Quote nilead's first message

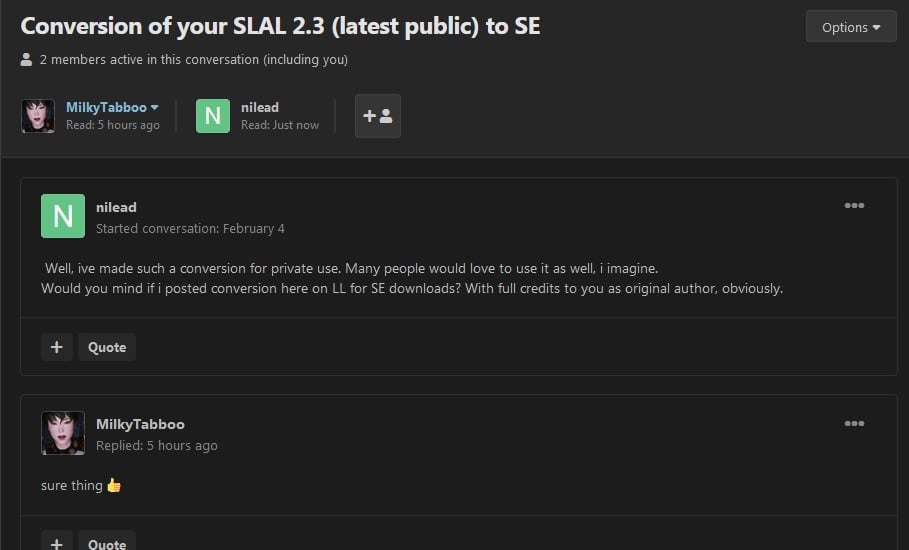pos(107,347)
